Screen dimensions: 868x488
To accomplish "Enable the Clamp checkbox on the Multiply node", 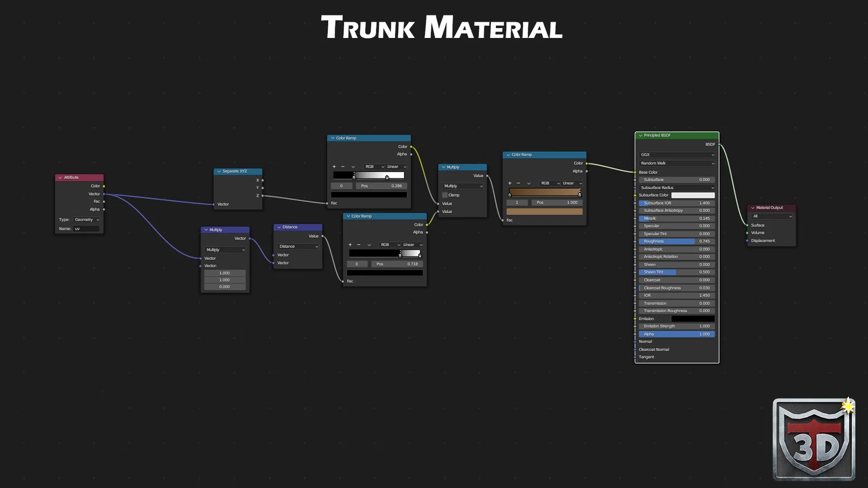I will 445,195.
